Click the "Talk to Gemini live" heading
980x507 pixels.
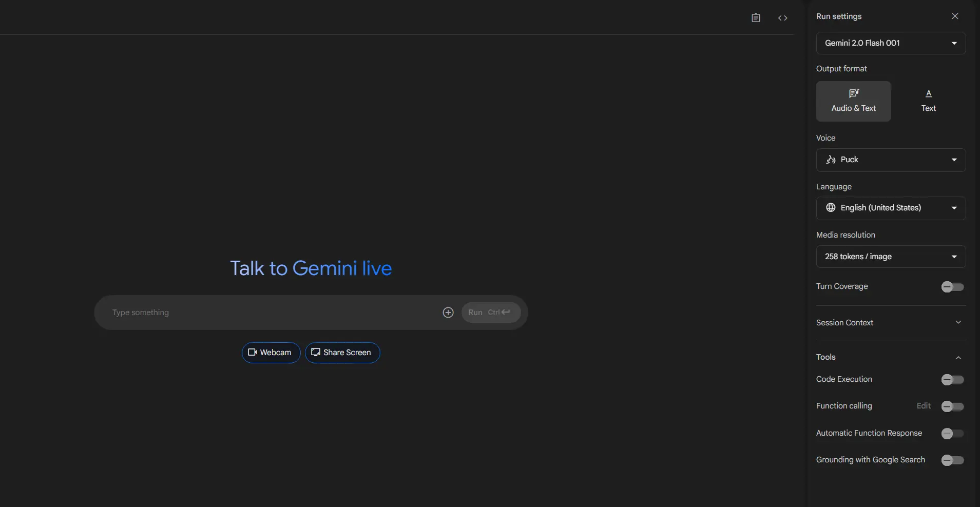tap(311, 268)
